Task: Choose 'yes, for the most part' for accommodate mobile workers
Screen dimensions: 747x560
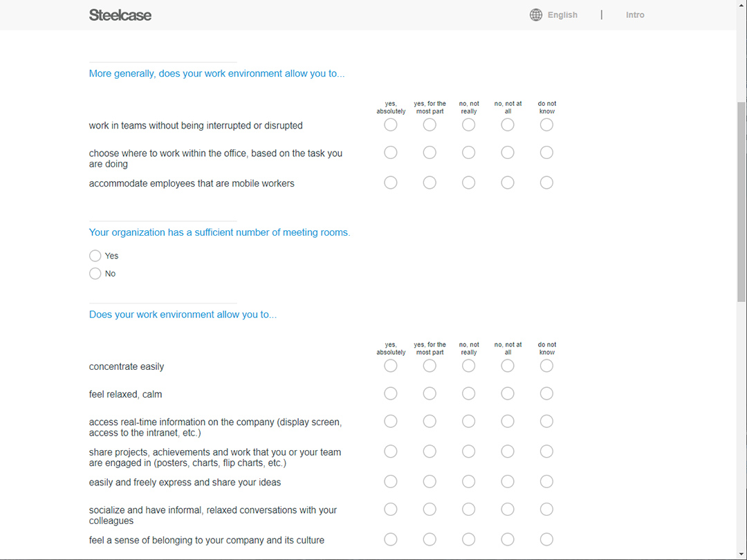Action: click(x=430, y=183)
